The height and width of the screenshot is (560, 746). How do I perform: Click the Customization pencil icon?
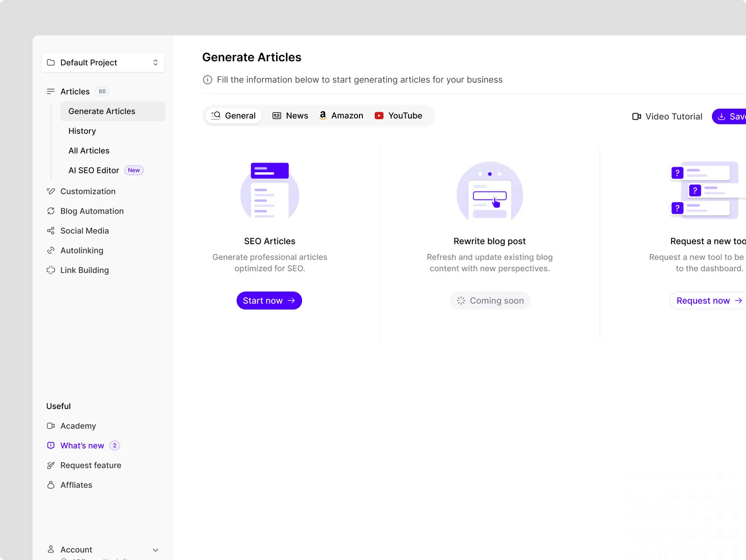51,191
